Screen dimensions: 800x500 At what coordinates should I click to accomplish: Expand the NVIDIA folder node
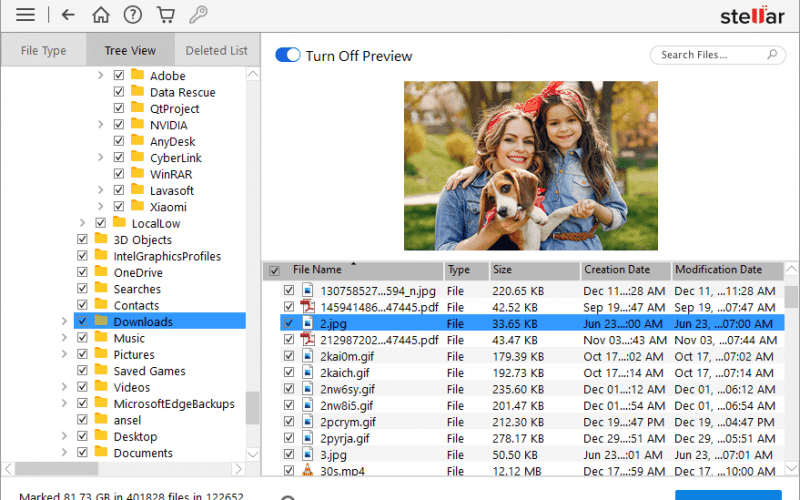(101, 125)
